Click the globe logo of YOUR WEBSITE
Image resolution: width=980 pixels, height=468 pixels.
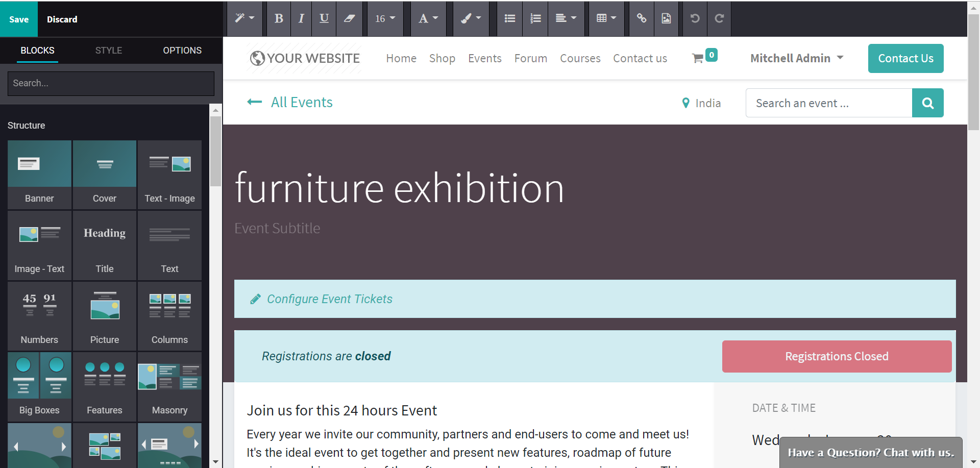pyautogui.click(x=257, y=58)
